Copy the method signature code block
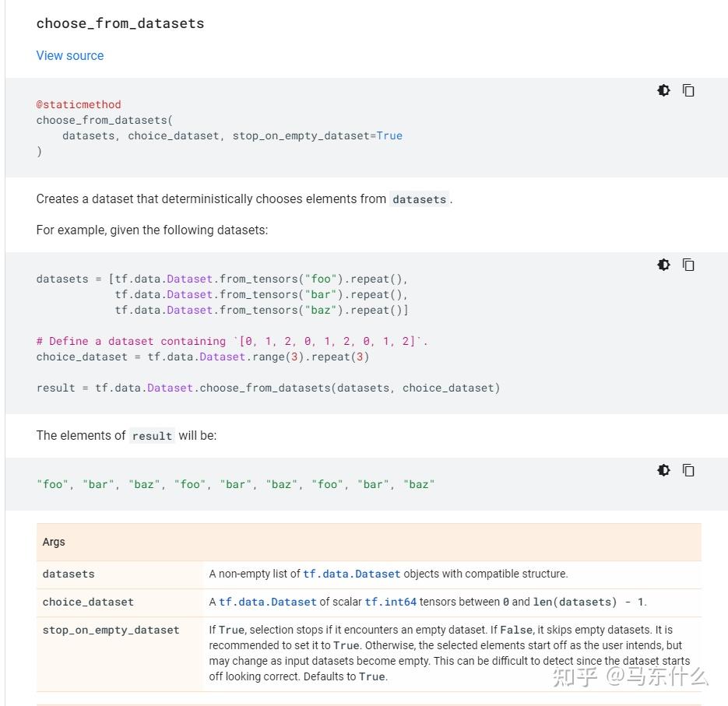The width and height of the screenshot is (728, 706). 688,90
